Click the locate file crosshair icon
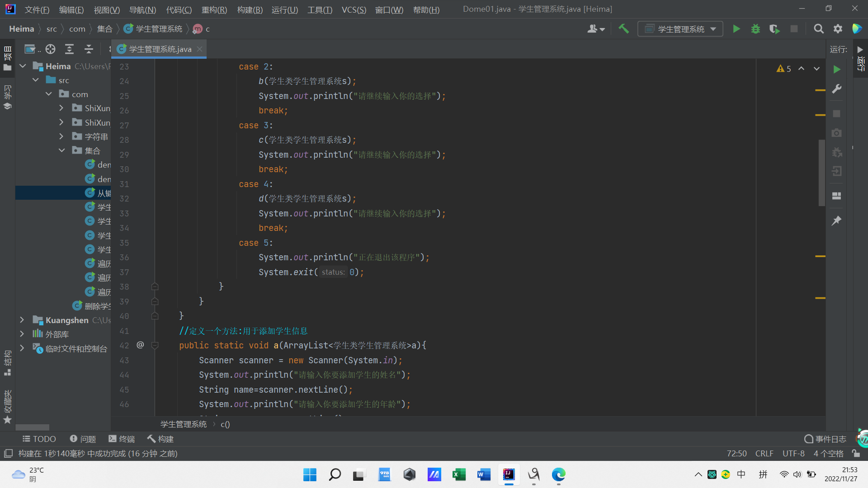Image resolution: width=868 pixels, height=488 pixels. tap(50, 49)
